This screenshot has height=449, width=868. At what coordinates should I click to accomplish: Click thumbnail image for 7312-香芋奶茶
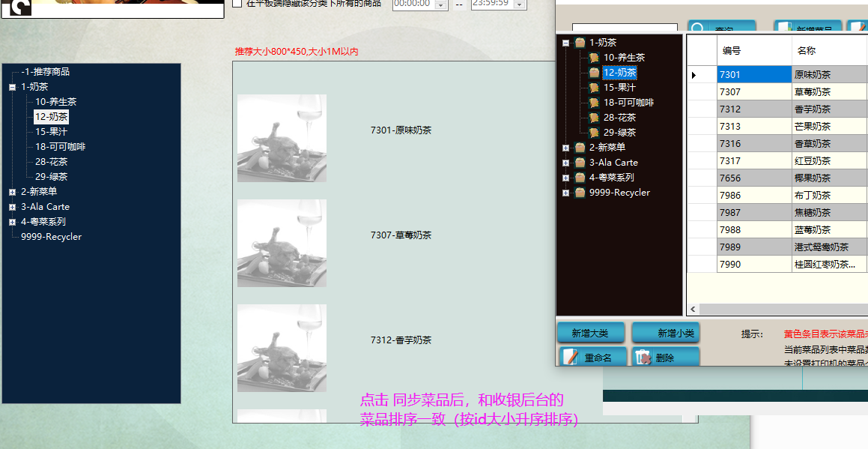point(282,348)
